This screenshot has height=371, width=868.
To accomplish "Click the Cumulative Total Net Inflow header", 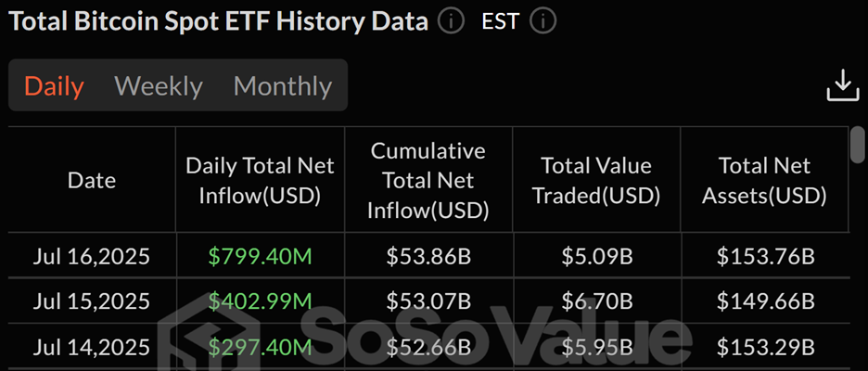I will click(428, 181).
